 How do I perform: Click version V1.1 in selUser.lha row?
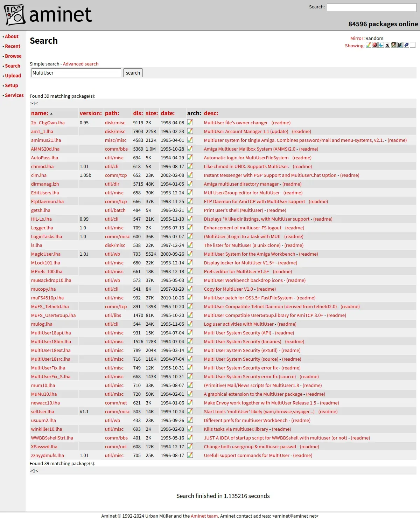tap(84, 411)
